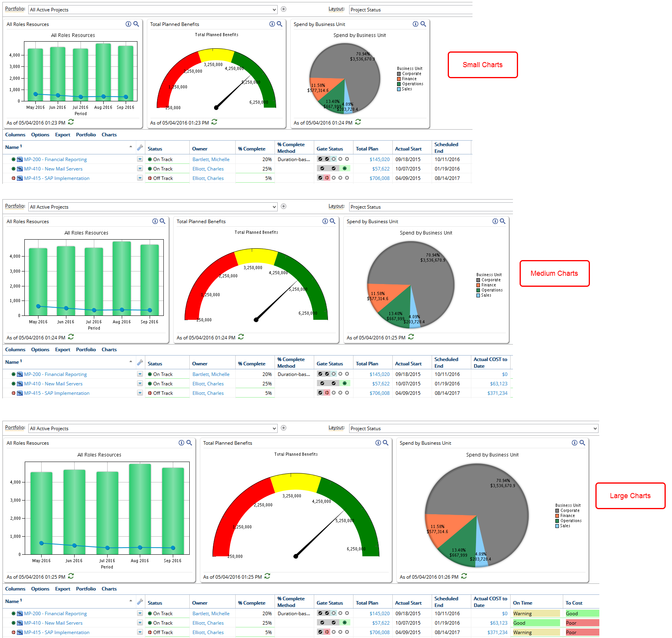The image size is (672, 638).
Task: Click $63,123 actual cost link in Medium Charts view
Action: [498, 384]
